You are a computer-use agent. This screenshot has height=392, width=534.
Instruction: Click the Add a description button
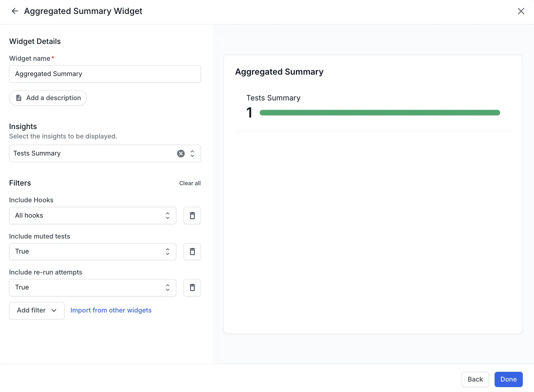[x=48, y=98]
